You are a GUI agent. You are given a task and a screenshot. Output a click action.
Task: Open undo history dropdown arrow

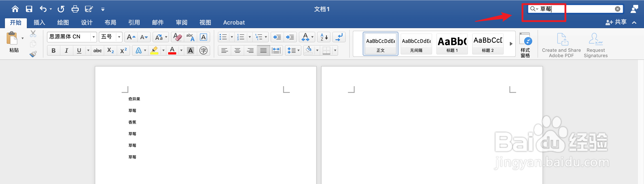click(x=51, y=9)
